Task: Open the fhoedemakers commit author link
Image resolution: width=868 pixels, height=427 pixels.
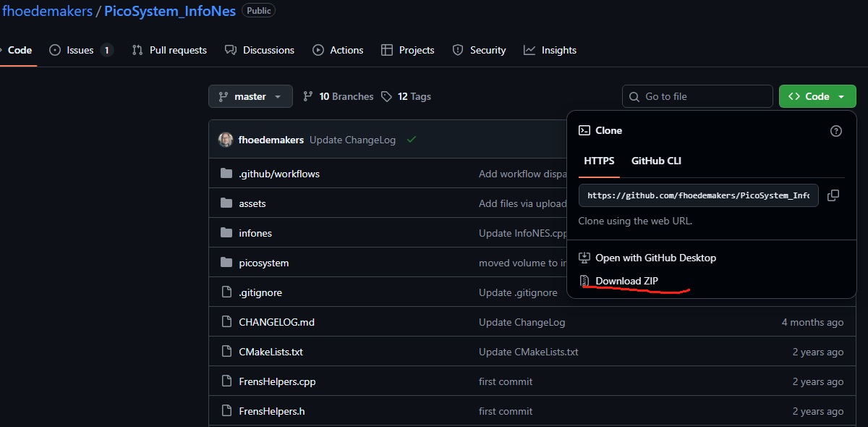Action: point(271,140)
